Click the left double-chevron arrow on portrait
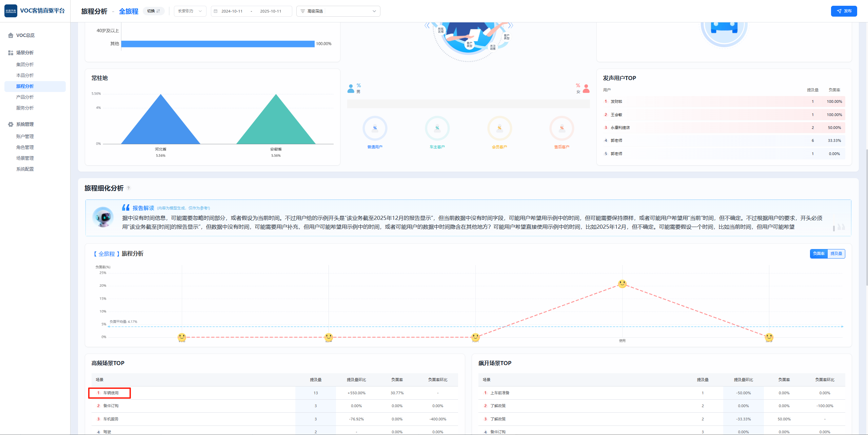Viewport: 868px width, 435px height. (x=427, y=25)
